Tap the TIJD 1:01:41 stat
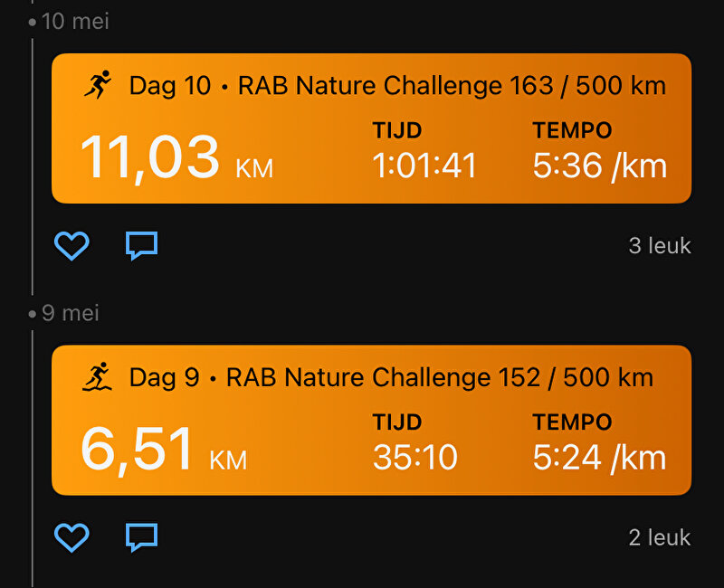 pyautogui.click(x=424, y=150)
